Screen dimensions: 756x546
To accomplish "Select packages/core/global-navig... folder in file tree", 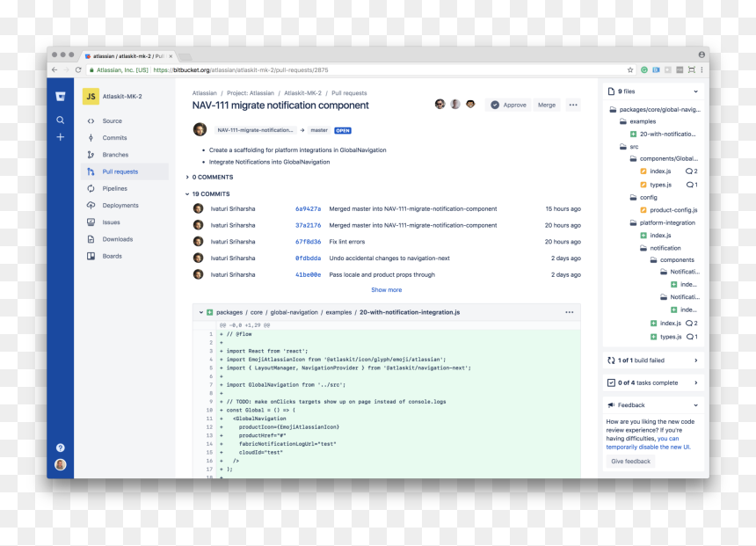I will click(x=655, y=110).
